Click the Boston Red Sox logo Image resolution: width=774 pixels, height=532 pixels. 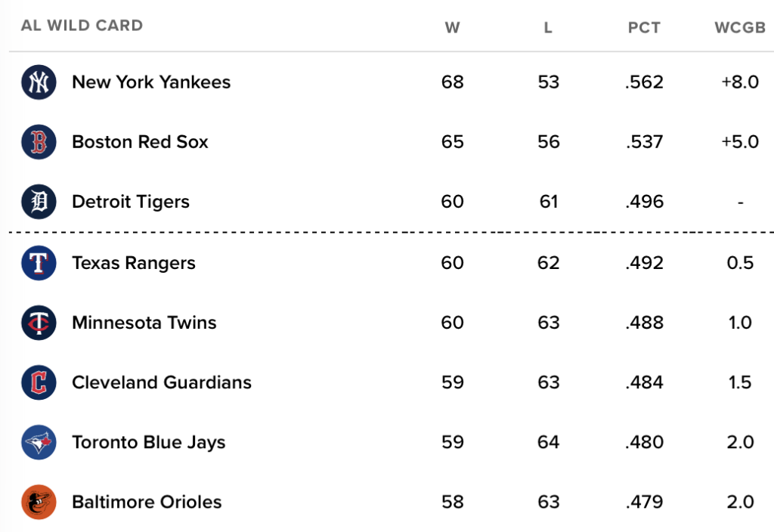click(x=39, y=141)
